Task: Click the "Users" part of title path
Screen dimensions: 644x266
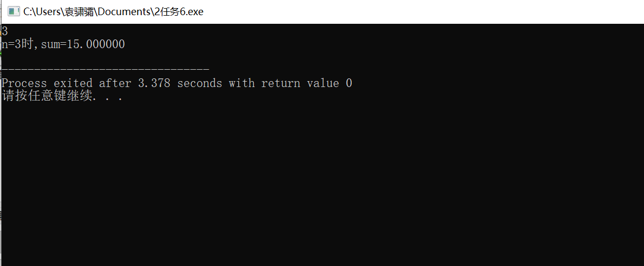Action: [x=47, y=11]
